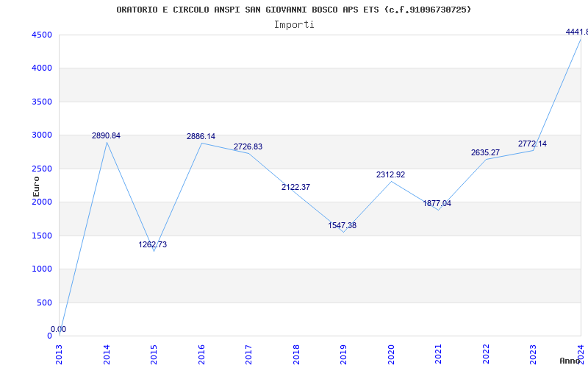Viewport: 588px width, 368px height.
Task: Click the Anno x-axis title
Action: coord(570,361)
